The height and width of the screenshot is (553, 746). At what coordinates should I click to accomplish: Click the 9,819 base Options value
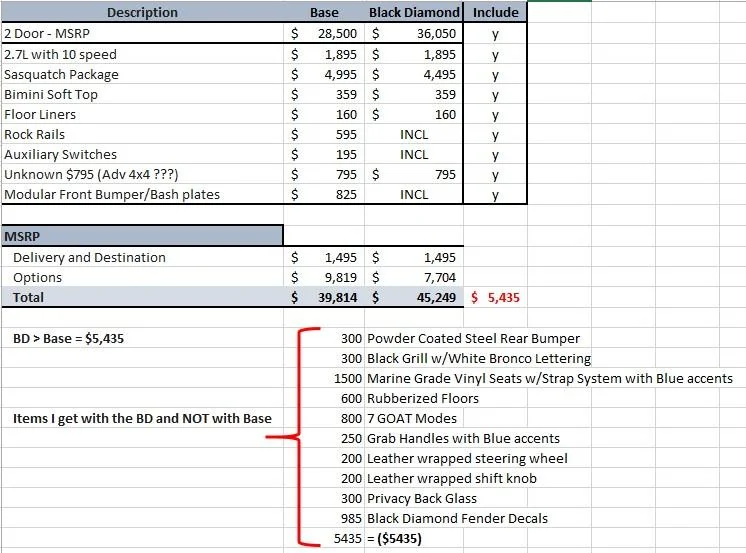341,277
